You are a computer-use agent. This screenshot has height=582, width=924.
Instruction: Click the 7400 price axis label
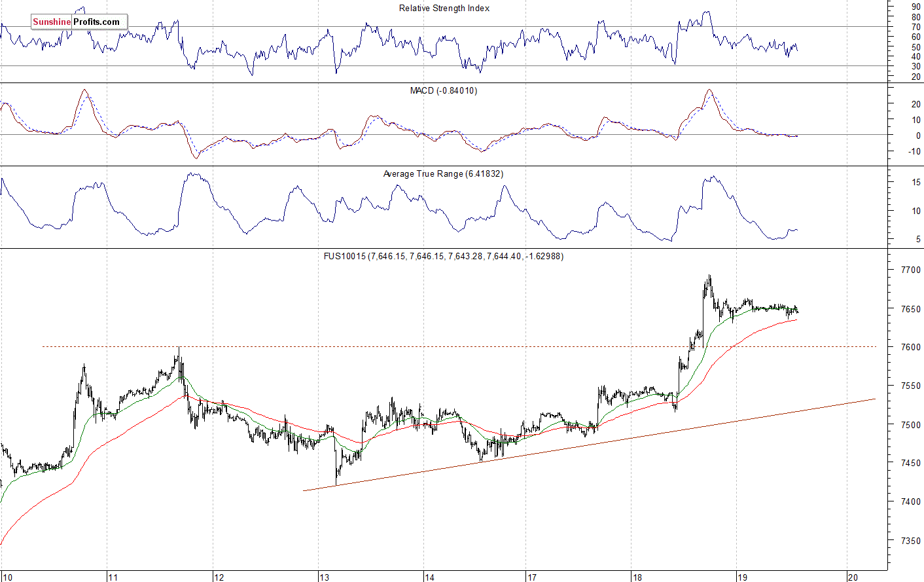coord(910,502)
